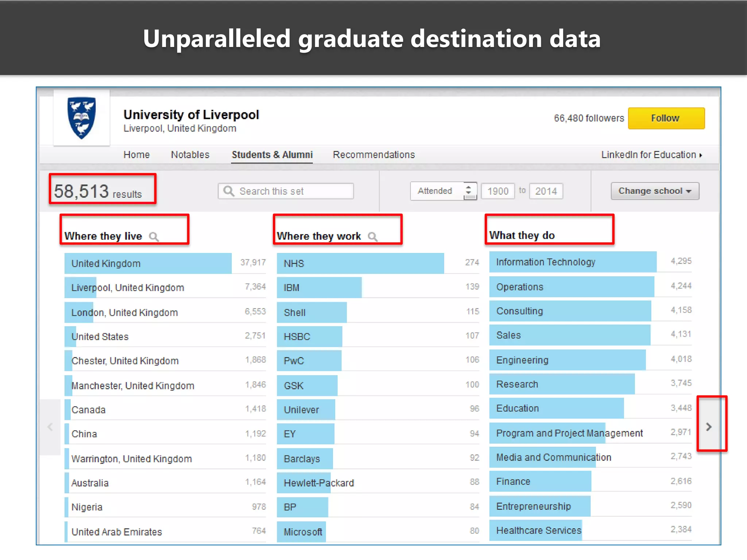The width and height of the screenshot is (747, 560).
Task: Select Warrington, United Kingdom row
Action: tap(165, 459)
